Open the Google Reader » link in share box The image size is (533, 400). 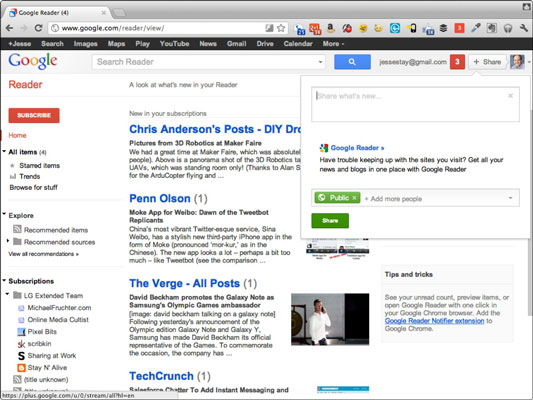tap(357, 148)
